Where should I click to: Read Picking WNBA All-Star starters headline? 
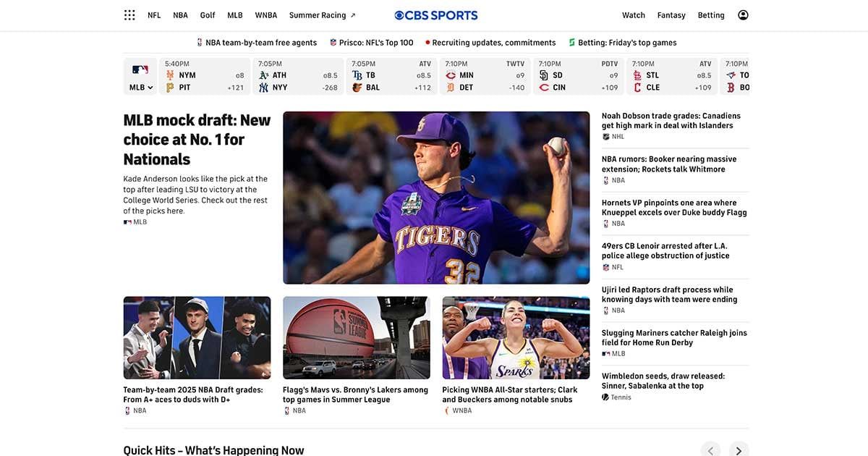510,394
